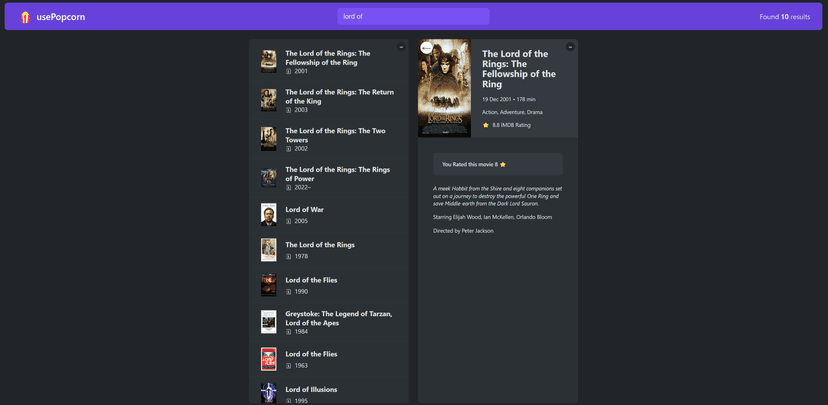The height and width of the screenshot is (405, 828).
Task: Click the '8.8 IMDB Rating' text
Action: tap(511, 125)
